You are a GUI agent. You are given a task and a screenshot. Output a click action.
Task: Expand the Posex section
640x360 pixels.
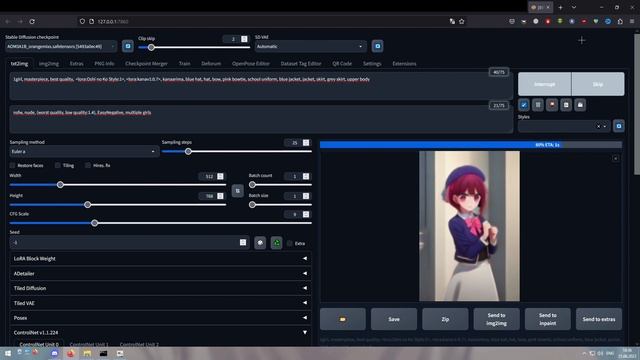click(x=160, y=318)
